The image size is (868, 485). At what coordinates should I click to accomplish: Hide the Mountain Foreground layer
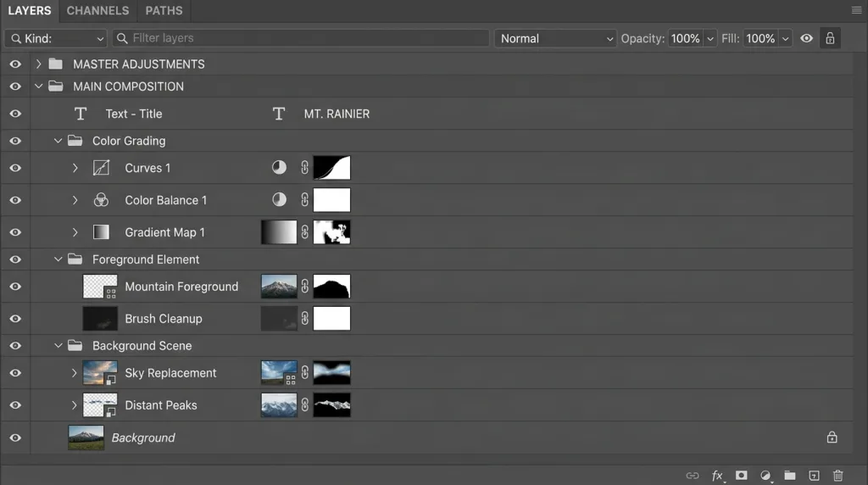click(x=15, y=287)
